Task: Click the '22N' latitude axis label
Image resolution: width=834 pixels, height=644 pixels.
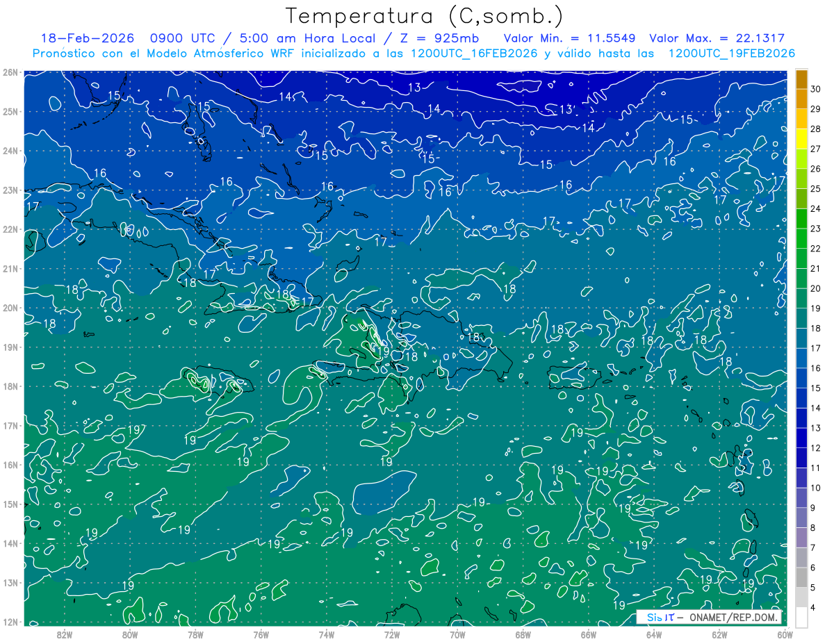Action: click(x=10, y=229)
